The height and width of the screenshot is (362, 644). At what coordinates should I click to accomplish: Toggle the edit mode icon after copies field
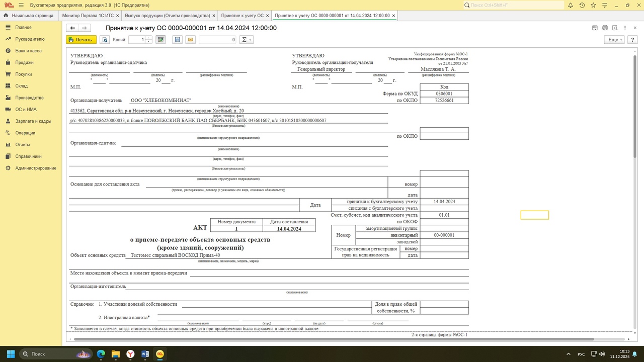tap(160, 40)
